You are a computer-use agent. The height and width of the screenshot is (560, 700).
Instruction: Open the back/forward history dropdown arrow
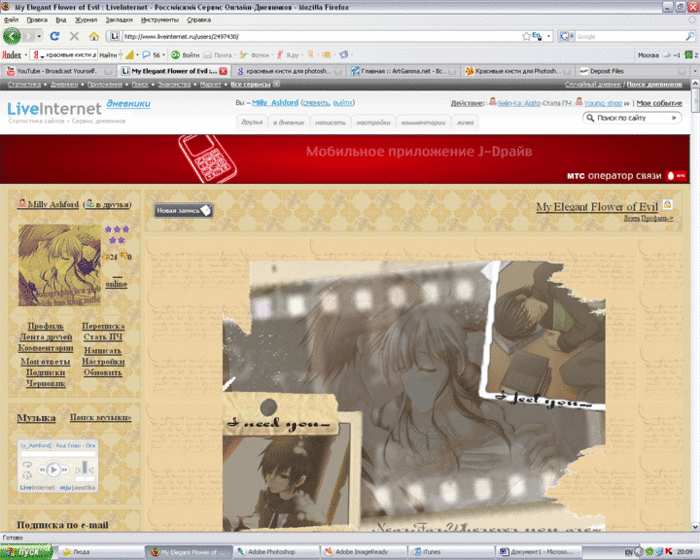(39, 36)
